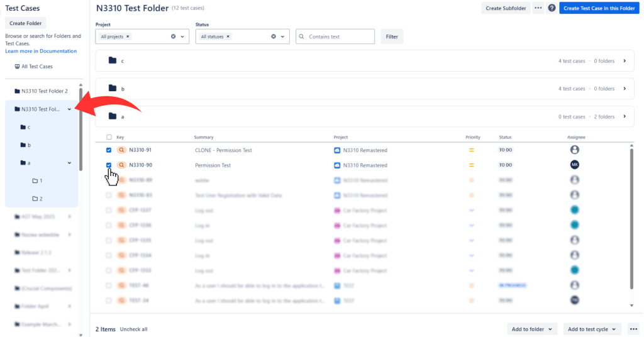Expand folder c row chevron in main list
The image size is (644, 337).
pos(625,61)
